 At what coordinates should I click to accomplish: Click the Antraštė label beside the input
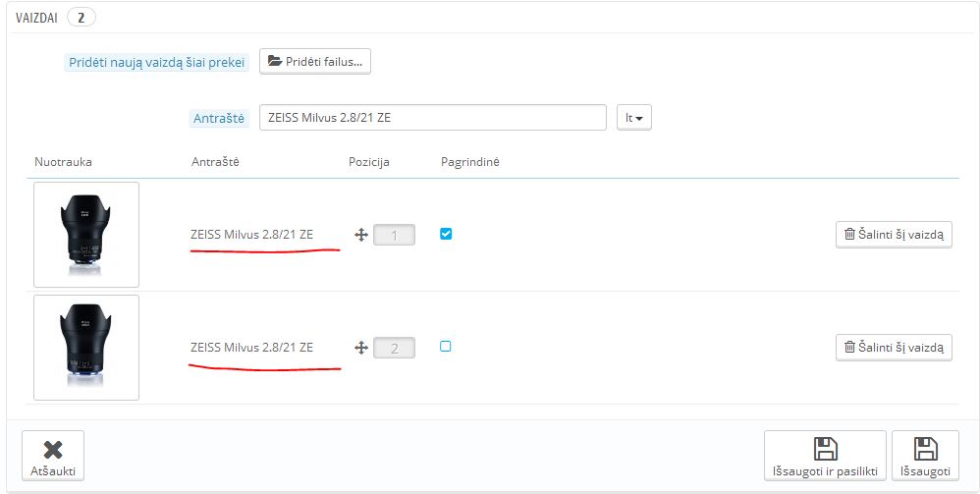[x=219, y=118]
